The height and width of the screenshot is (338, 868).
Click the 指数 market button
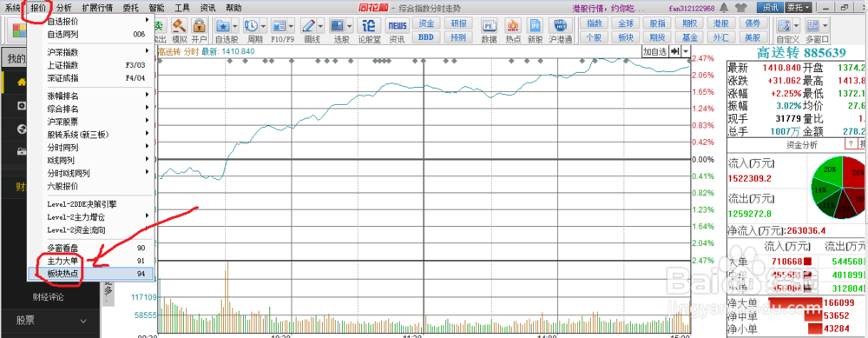[x=594, y=23]
